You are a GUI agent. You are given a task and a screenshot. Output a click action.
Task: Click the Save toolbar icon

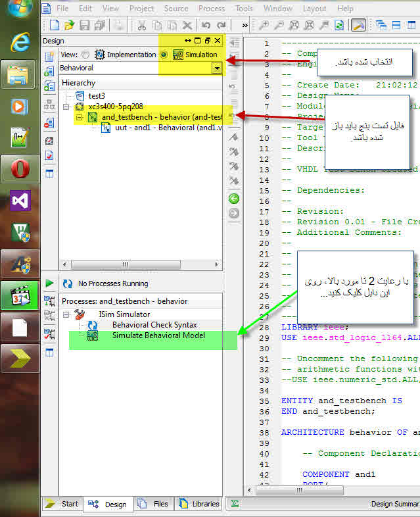pos(83,25)
